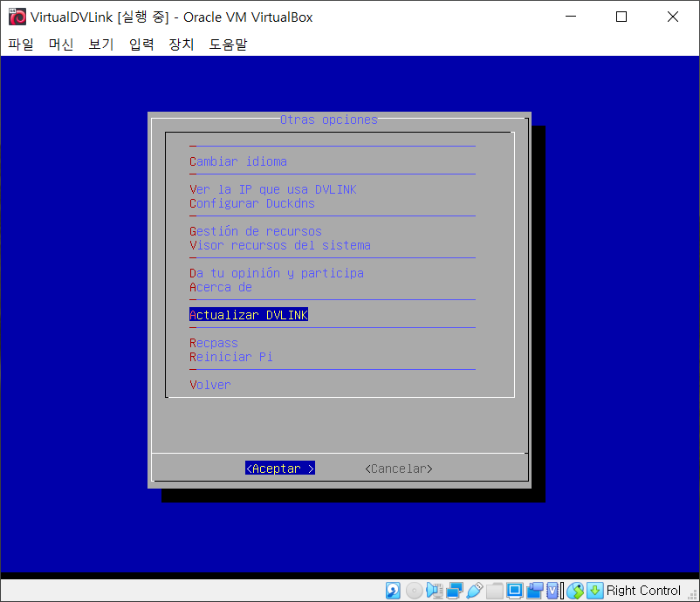This screenshot has width=700, height=602.
Task: Select Volver option
Action: [209, 385]
